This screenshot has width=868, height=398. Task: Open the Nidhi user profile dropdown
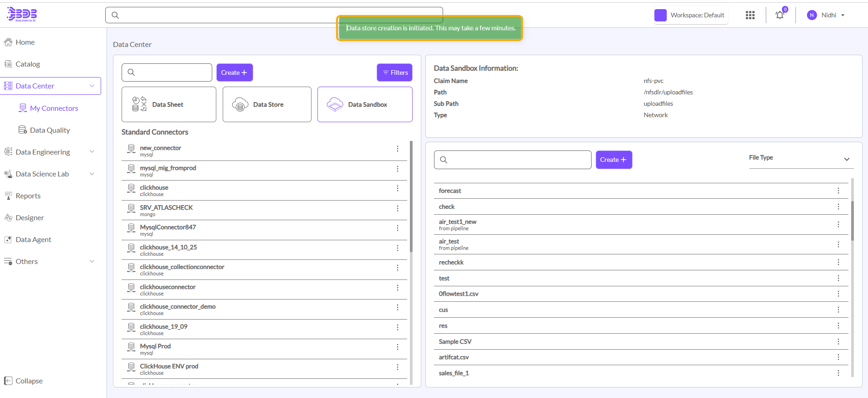pyautogui.click(x=826, y=16)
